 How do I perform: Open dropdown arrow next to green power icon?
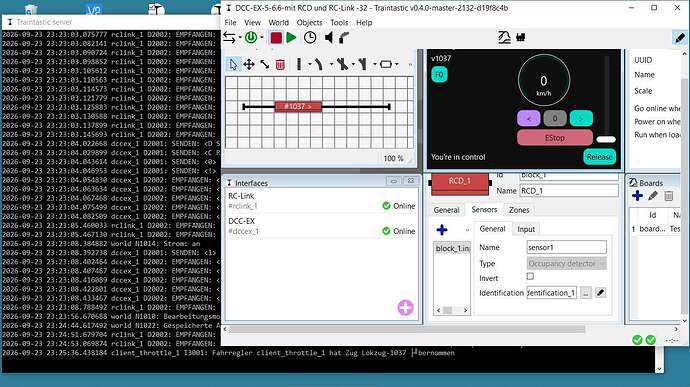(261, 38)
